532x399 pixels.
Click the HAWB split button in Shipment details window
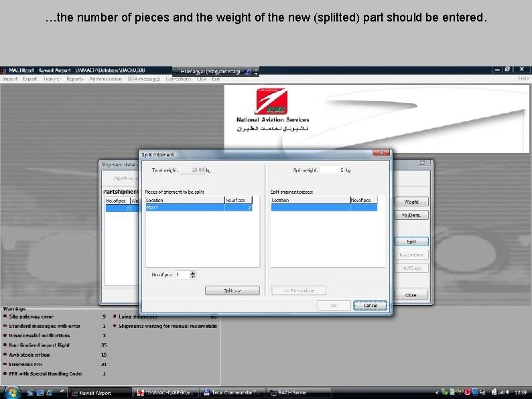pyautogui.click(x=411, y=268)
